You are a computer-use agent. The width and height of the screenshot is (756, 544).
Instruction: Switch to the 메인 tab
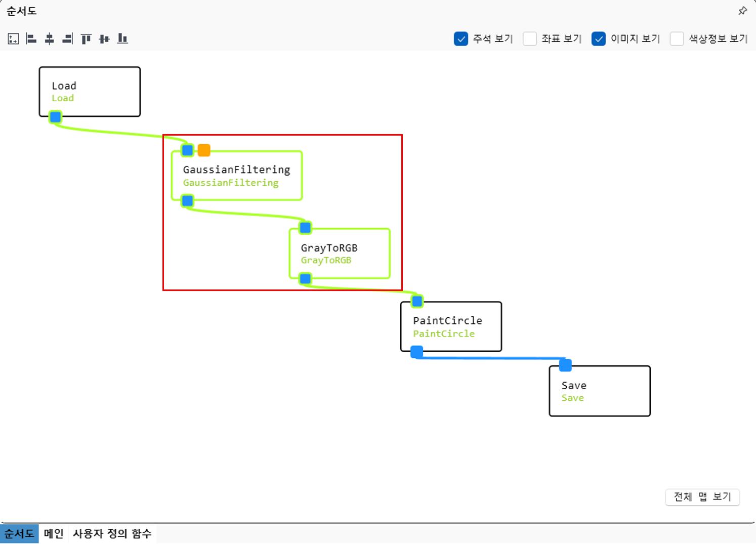pos(54,533)
